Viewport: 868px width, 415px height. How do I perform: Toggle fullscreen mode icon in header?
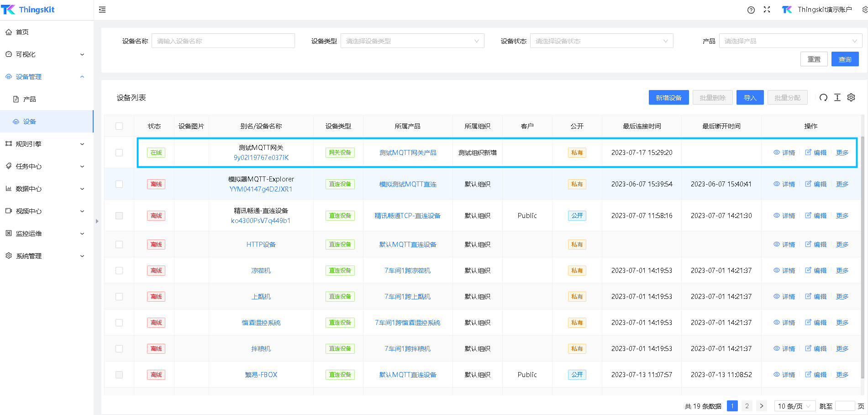click(x=767, y=10)
